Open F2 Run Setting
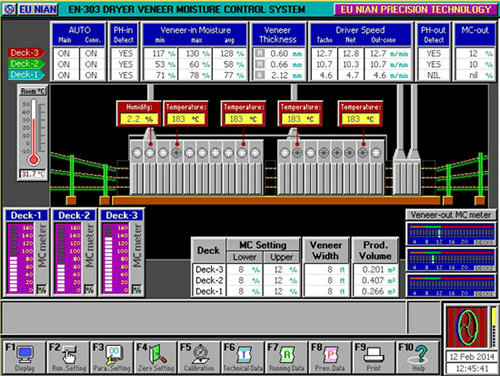This screenshot has width=500, height=376. click(x=67, y=357)
